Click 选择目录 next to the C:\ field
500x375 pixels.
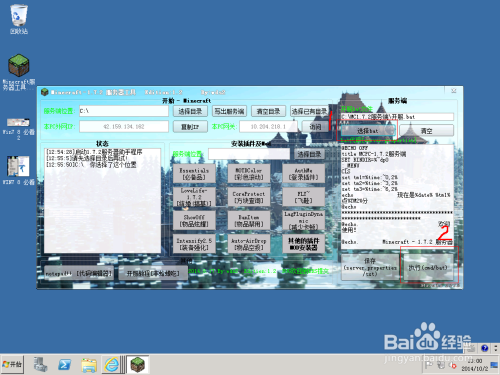tap(190, 111)
